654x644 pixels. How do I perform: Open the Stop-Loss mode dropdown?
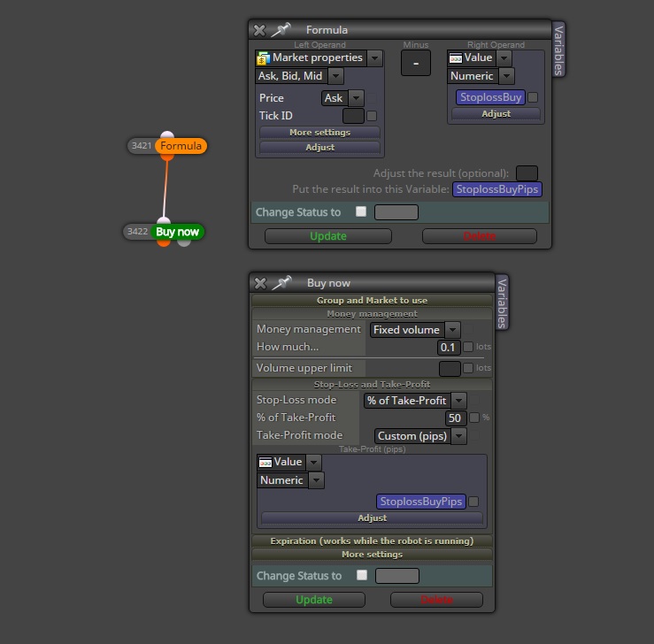click(458, 401)
